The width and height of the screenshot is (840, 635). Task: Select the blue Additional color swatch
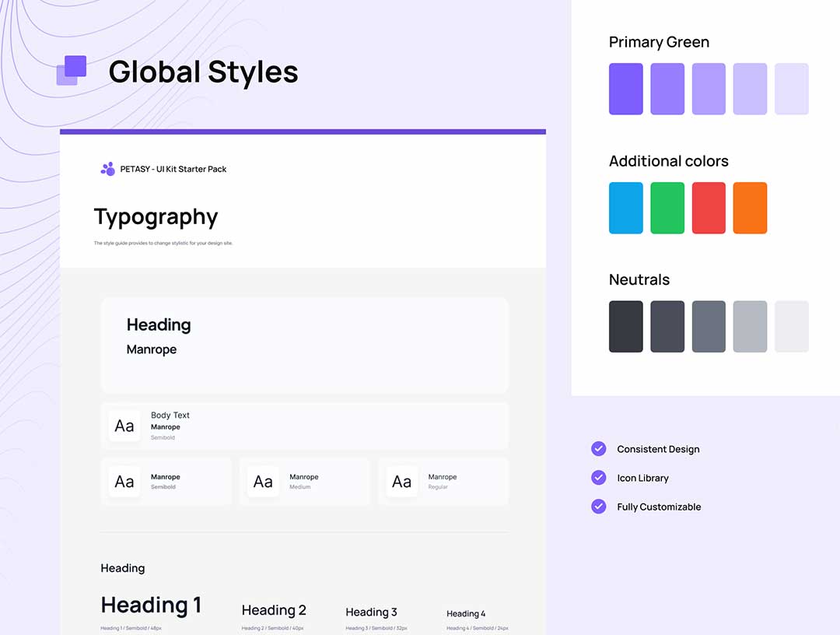coord(625,208)
